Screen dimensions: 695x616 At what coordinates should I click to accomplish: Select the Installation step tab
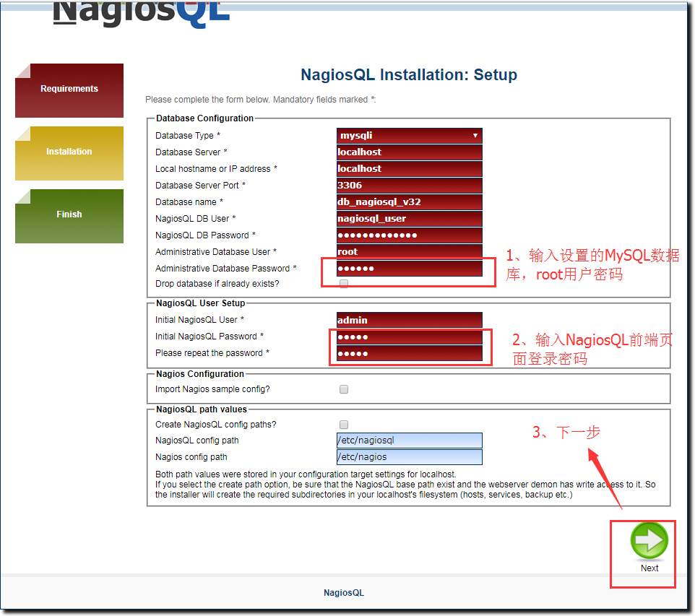tap(69, 153)
